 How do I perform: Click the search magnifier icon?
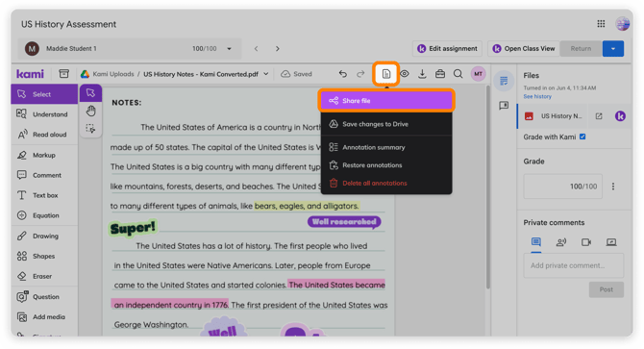pyautogui.click(x=458, y=74)
